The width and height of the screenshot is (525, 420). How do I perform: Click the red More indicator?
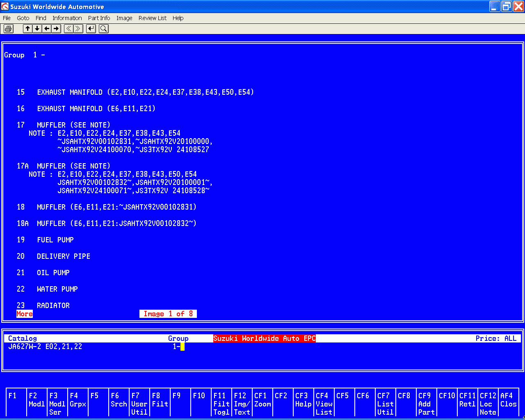click(25, 314)
